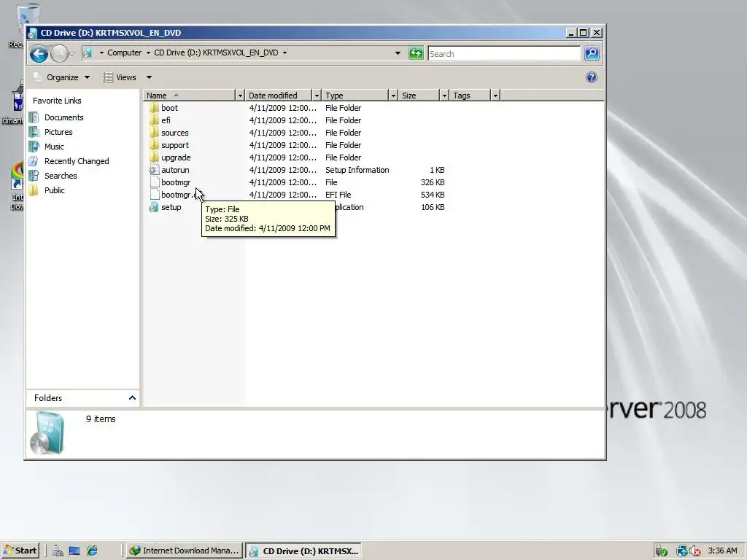Image resolution: width=747 pixels, height=560 pixels.
Task: Click the '106 KB' size cell
Action: [432, 206]
